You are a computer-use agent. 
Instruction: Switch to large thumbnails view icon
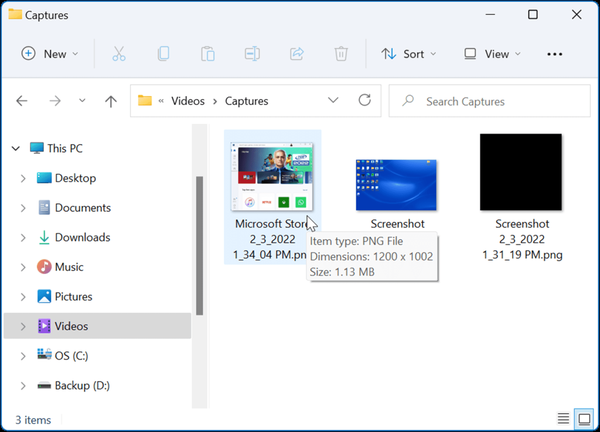584,419
